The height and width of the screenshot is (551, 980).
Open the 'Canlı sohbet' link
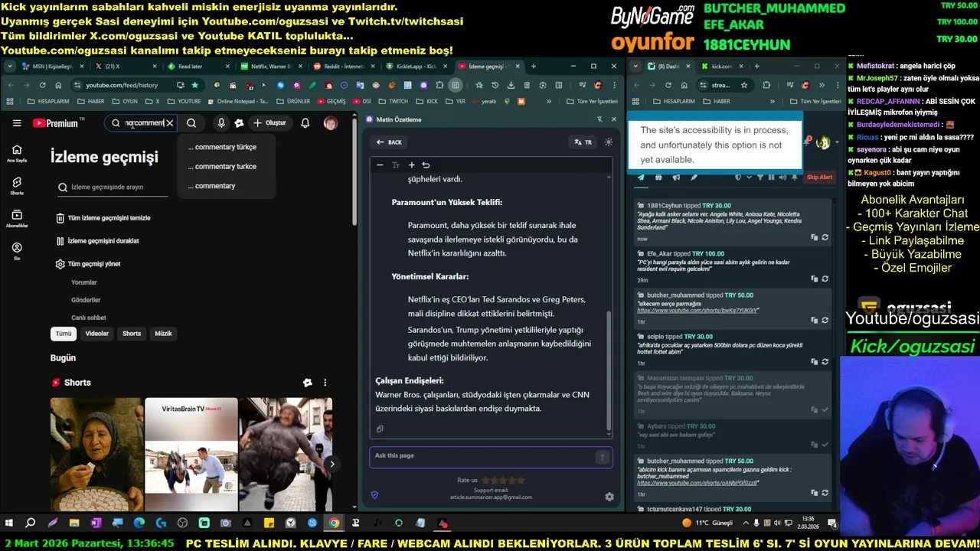click(89, 318)
